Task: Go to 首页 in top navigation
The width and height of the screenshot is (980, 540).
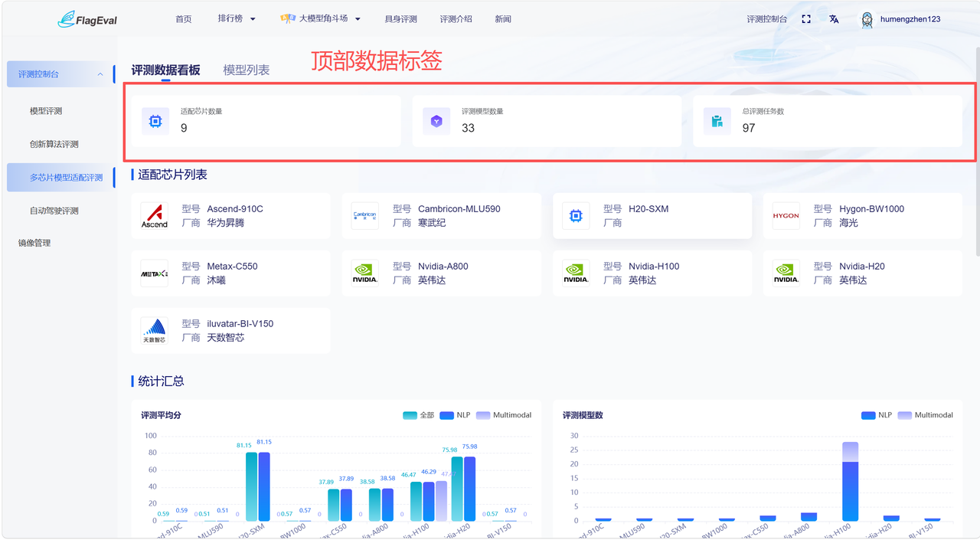Action: click(184, 19)
